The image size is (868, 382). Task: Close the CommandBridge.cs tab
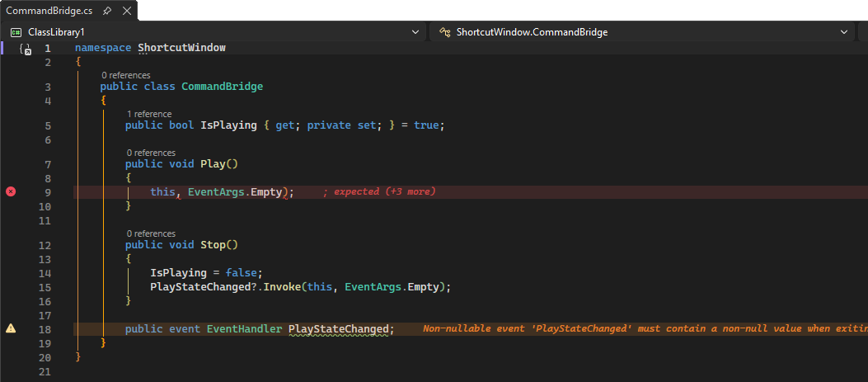click(x=125, y=11)
